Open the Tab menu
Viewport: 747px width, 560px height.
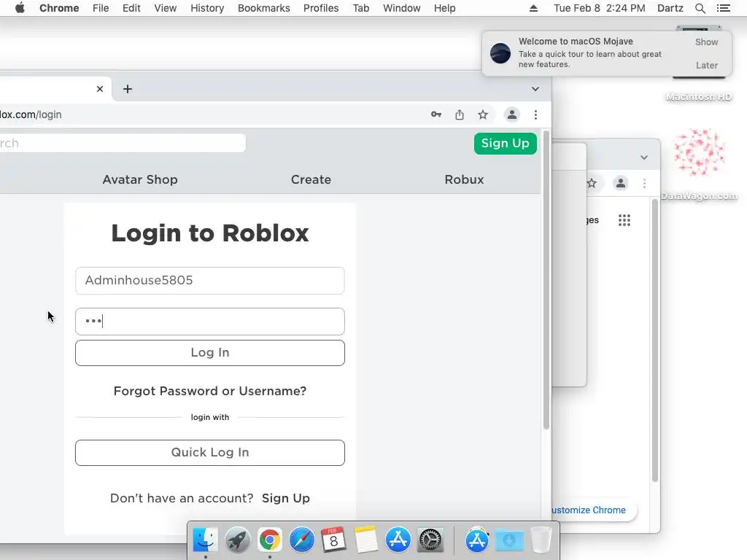click(360, 8)
